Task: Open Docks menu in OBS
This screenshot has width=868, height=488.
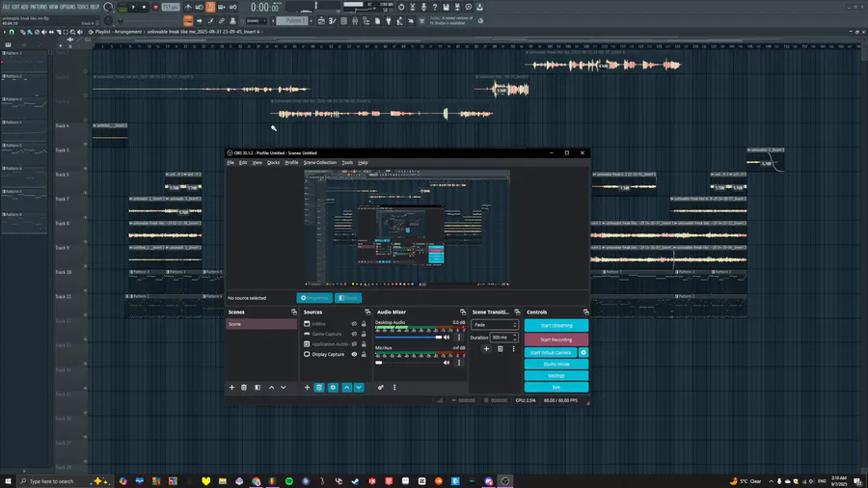Action: [x=274, y=163]
